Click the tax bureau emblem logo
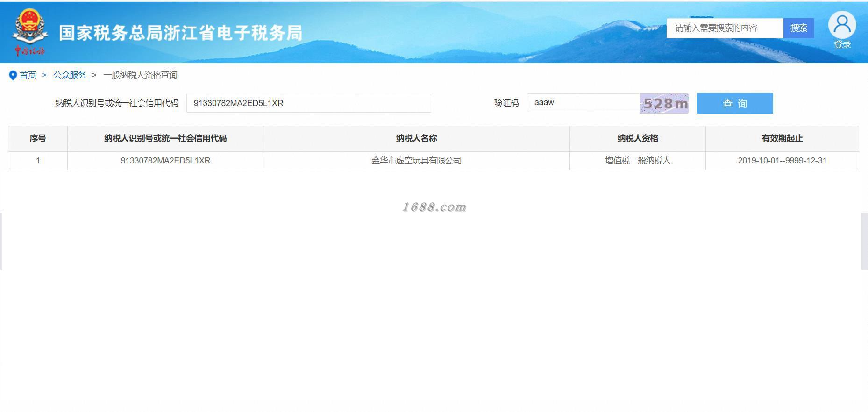 click(29, 33)
